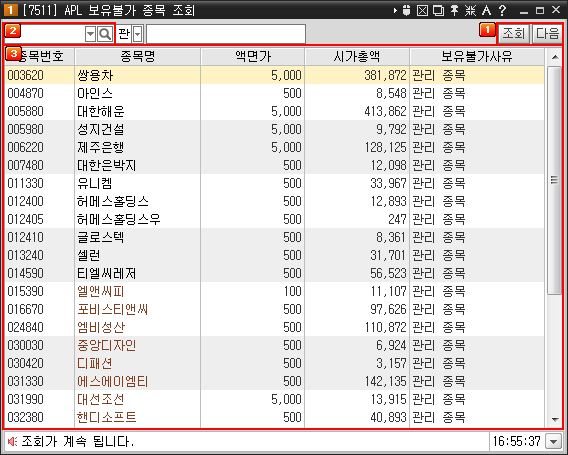Click the 다음 next button
The image size is (568, 455).
coord(547,33)
